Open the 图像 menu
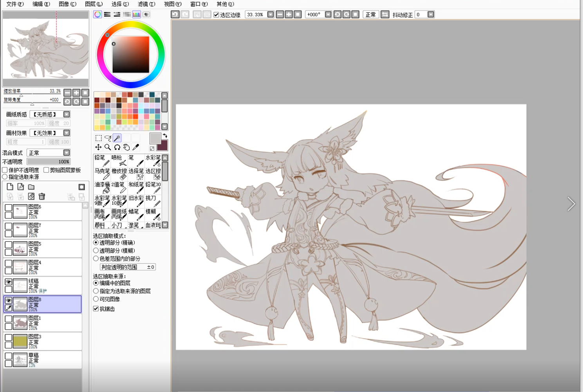Image resolution: width=583 pixels, height=392 pixels. click(67, 4)
